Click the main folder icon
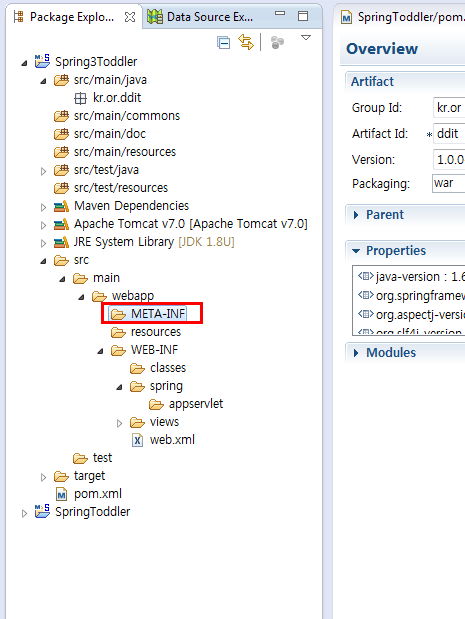 (x=80, y=278)
